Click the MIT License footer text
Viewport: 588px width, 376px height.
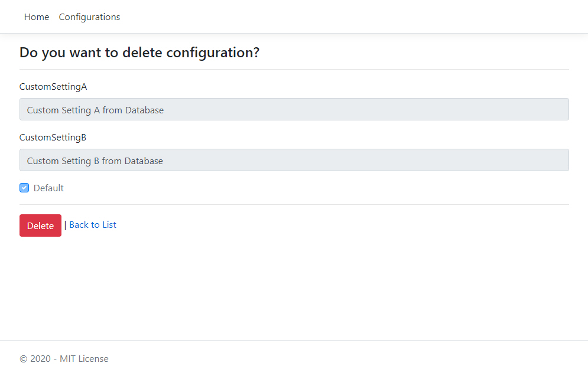tap(84, 359)
